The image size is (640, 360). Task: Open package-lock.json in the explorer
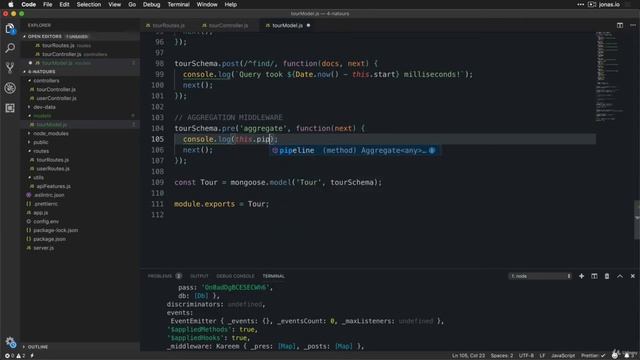click(x=56, y=231)
